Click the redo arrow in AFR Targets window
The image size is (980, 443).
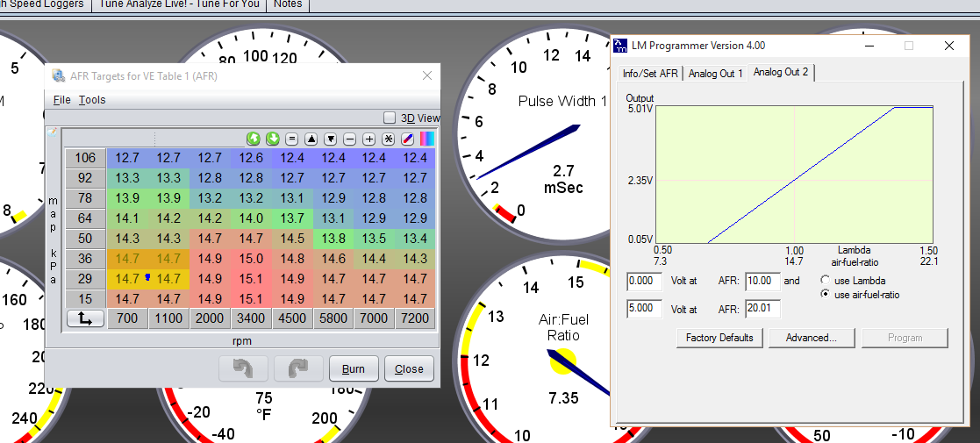tap(298, 368)
